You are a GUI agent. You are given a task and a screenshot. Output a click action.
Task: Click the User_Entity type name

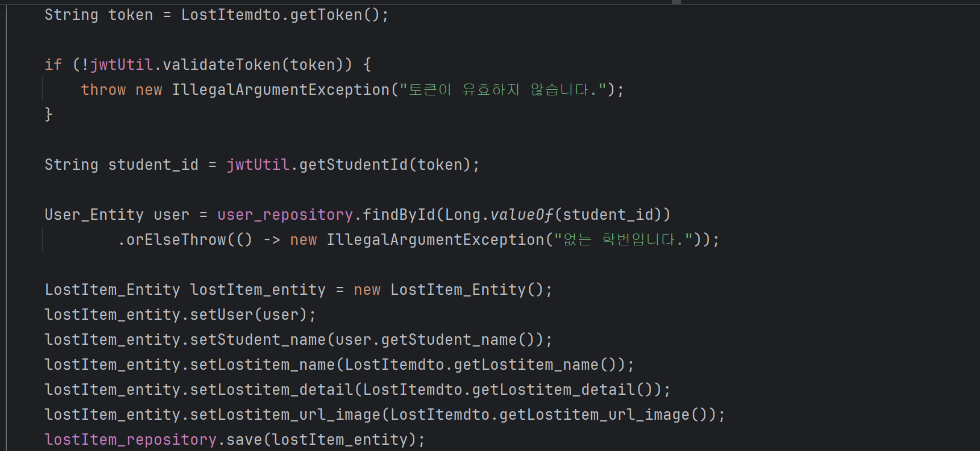click(94, 215)
